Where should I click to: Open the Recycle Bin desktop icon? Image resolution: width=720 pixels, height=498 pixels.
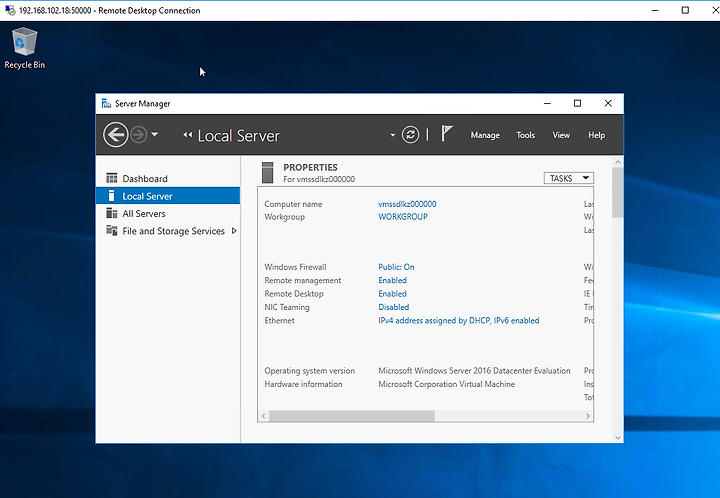pos(24,48)
